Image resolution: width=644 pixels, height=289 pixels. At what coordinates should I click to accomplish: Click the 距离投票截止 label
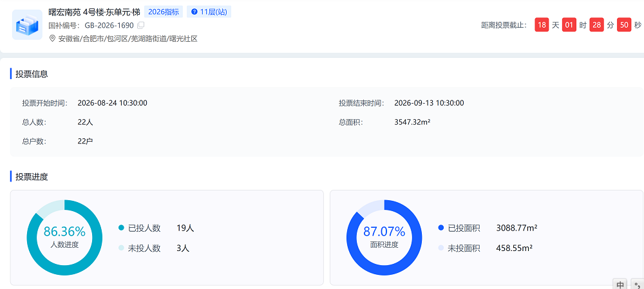[x=504, y=26]
